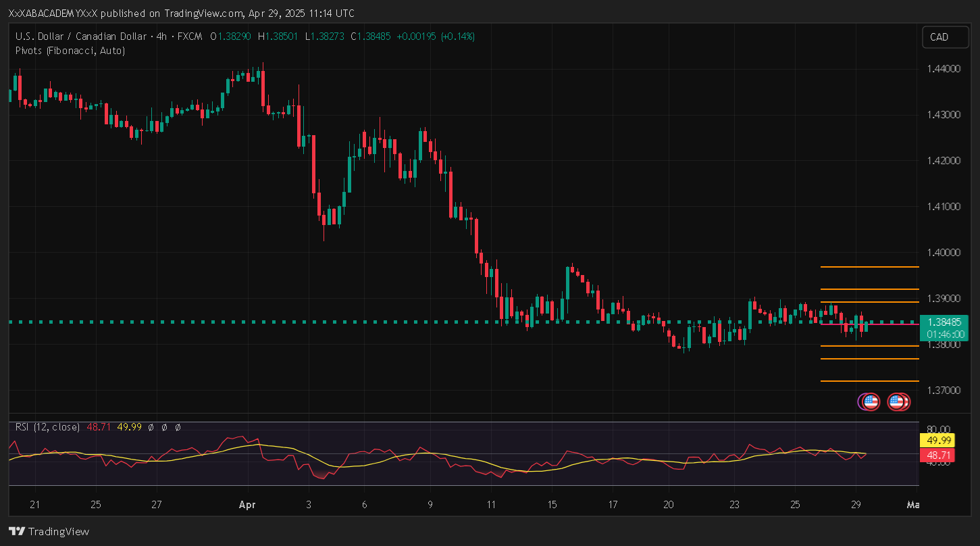
Task: Select the 4h interval label
Action: 161,36
